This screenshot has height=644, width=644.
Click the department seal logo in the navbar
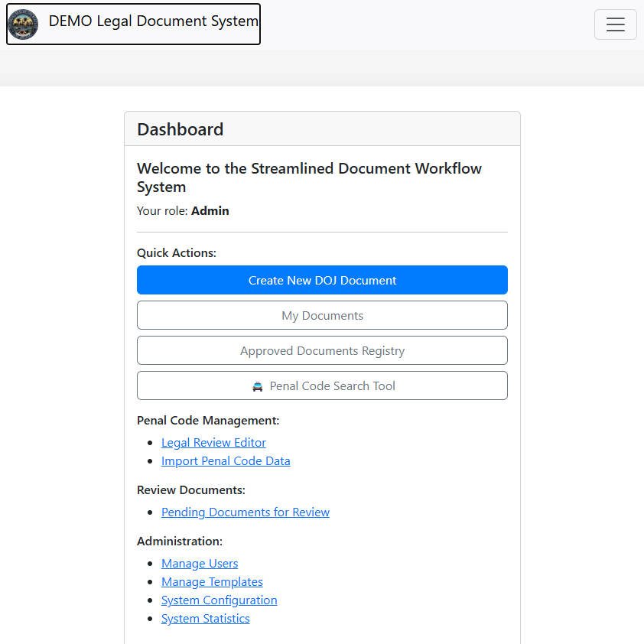coord(23,24)
